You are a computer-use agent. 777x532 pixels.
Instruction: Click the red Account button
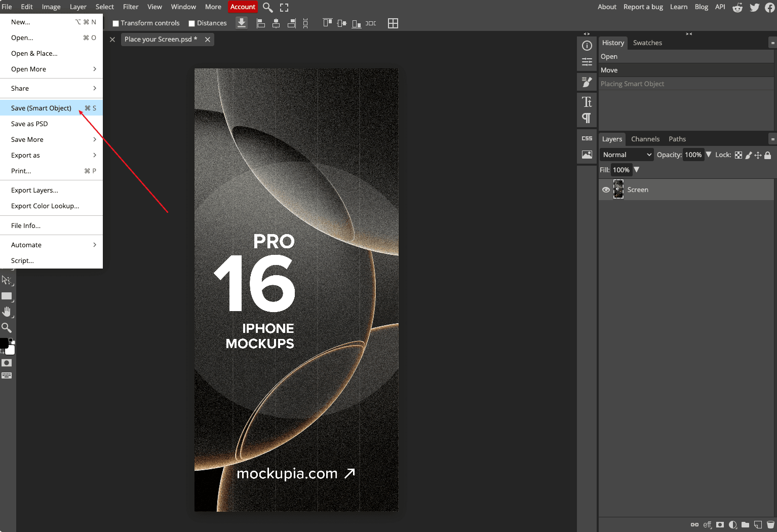pyautogui.click(x=243, y=7)
